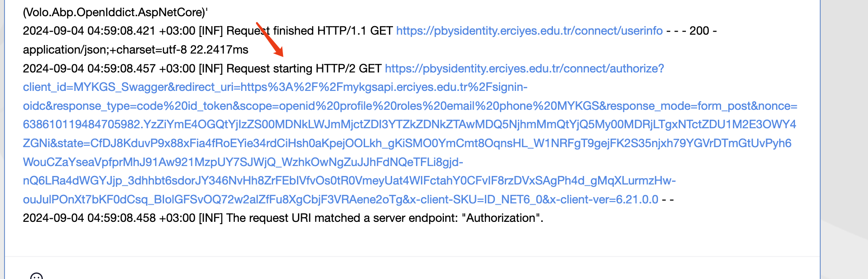Click link line starting with ZGNi&state=
Screen dimensions: 868x279
407,143
